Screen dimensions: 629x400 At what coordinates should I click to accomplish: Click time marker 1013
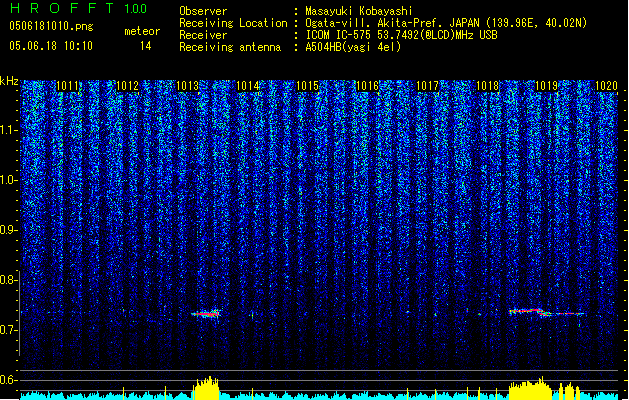tap(188, 86)
